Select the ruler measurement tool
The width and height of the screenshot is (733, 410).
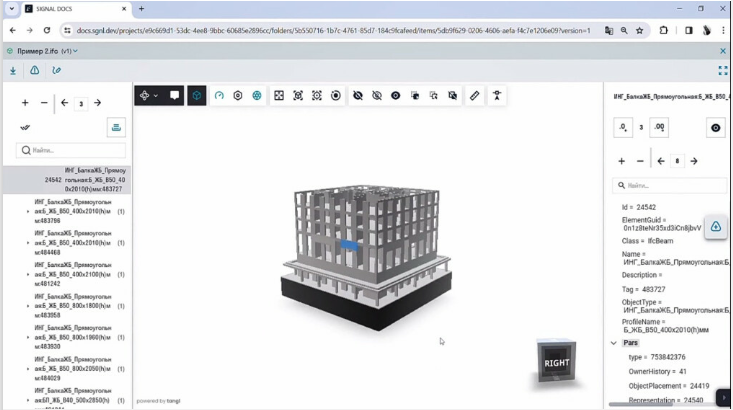[x=475, y=96]
